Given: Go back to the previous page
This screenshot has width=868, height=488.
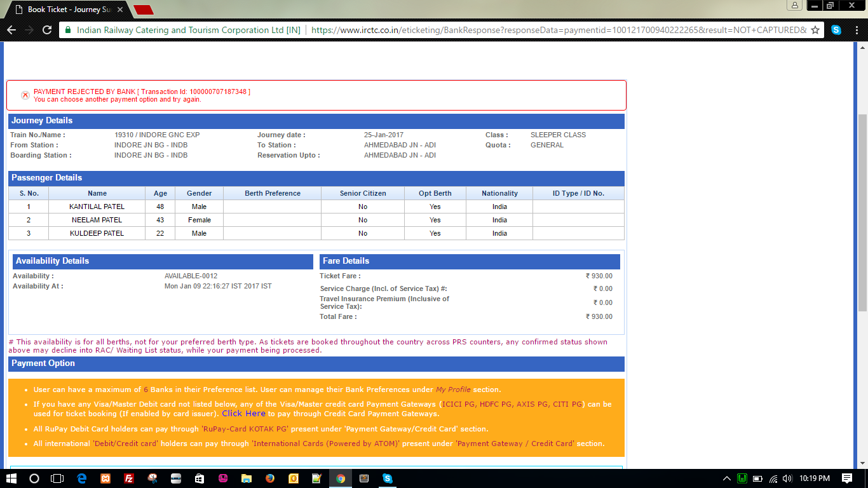Looking at the screenshot, I should pos(11,30).
